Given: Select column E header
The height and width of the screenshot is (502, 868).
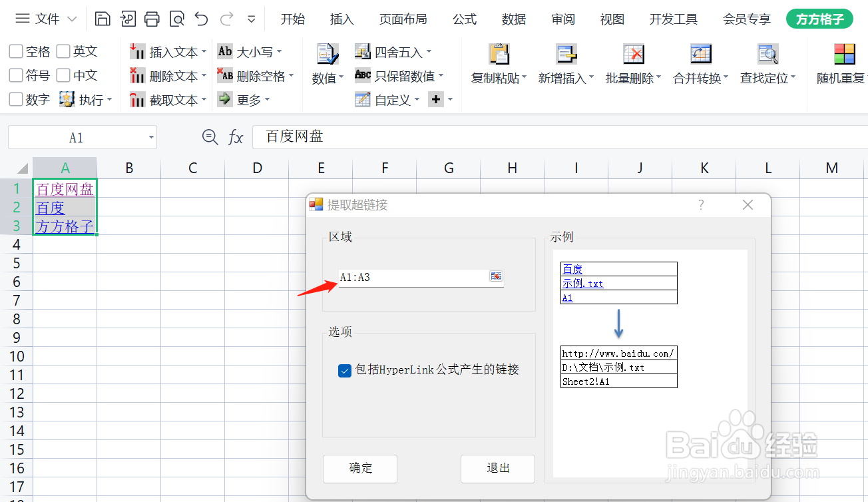Looking at the screenshot, I should pyautogui.click(x=321, y=168).
